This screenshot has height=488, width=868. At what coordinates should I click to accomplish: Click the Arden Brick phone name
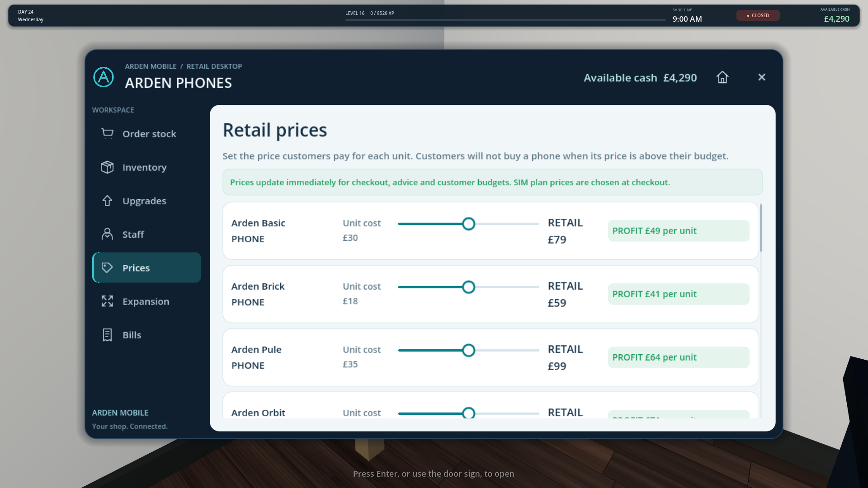(x=258, y=286)
